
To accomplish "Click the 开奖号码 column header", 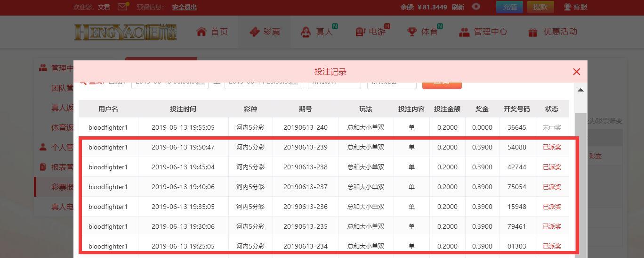I will [x=517, y=109].
